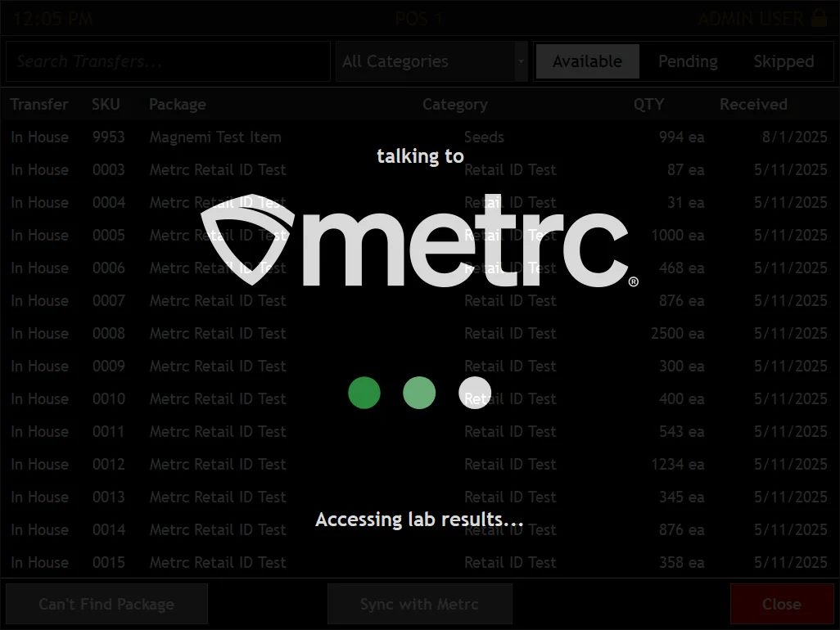
Task: Focus the Search Transfers field
Action: (x=168, y=61)
